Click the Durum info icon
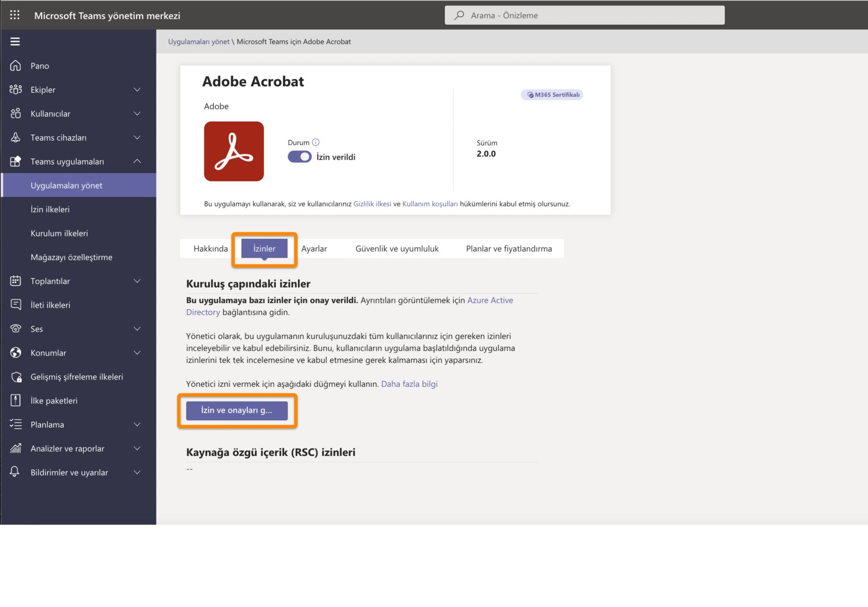 316,142
